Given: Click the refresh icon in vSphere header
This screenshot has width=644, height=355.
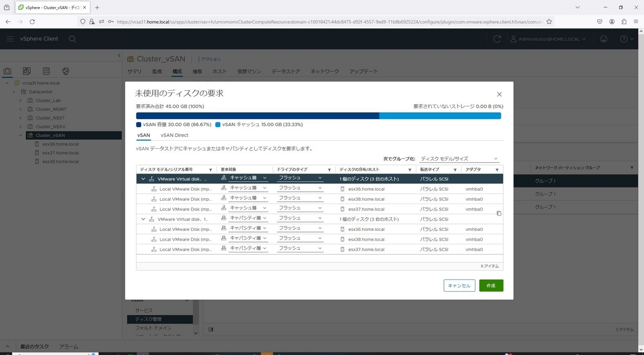Looking at the screenshot, I should [x=497, y=39].
